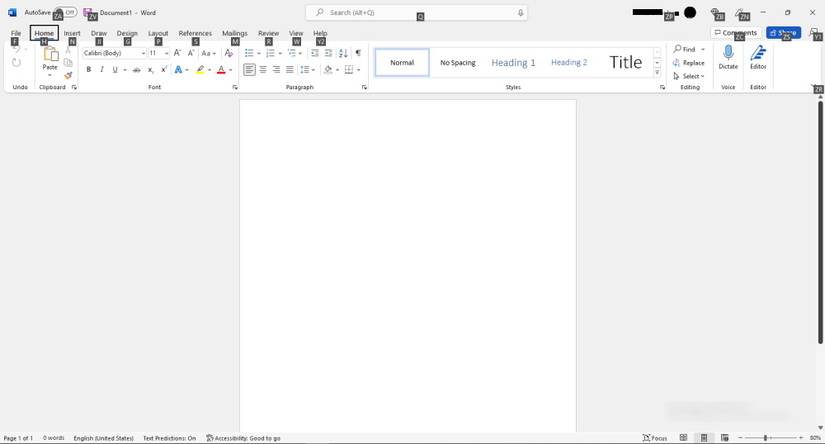The height and width of the screenshot is (444, 825).
Task: Switch to Read Mode view in status bar
Action: tap(683, 438)
